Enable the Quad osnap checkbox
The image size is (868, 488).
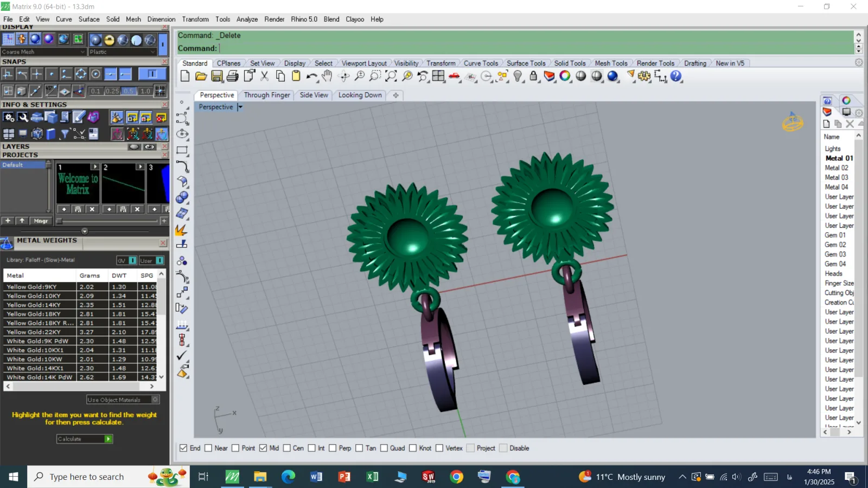click(384, 448)
